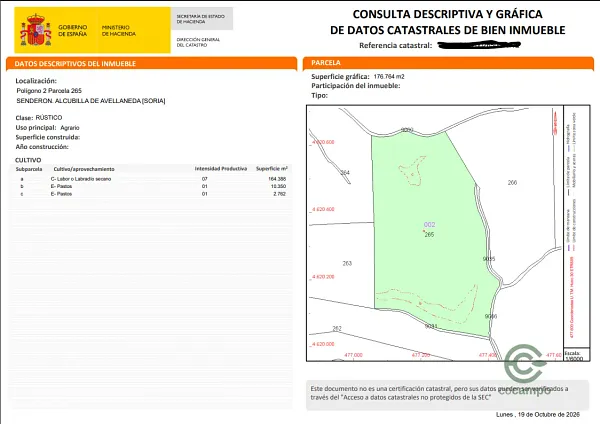Click the 'Referencia catastral:' label
Screen dimensions: 600x424
point(395,46)
